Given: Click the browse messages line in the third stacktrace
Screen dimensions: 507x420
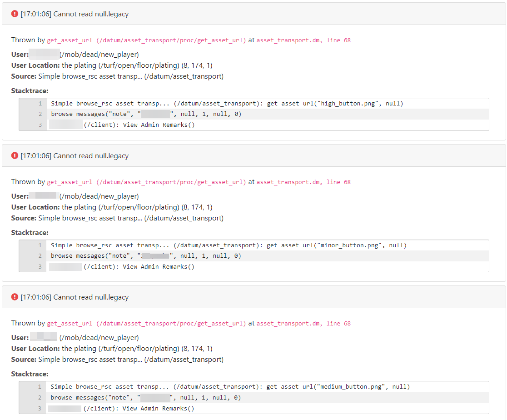Looking at the screenshot, I should (254, 397).
